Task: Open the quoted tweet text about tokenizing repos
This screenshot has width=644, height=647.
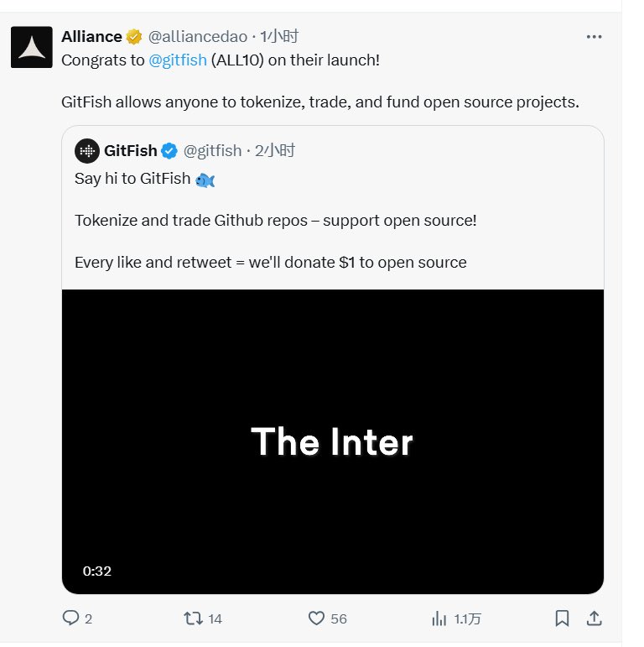Action: pos(275,221)
